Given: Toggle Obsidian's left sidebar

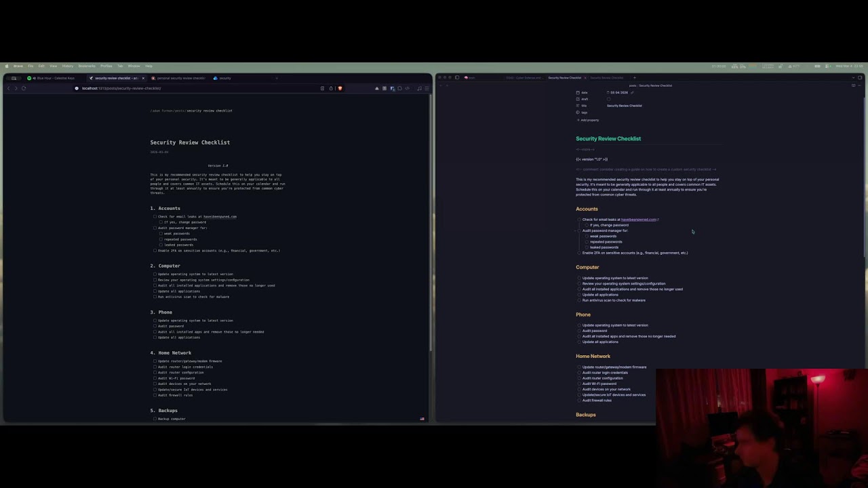Looking at the screenshot, I should tap(457, 77).
